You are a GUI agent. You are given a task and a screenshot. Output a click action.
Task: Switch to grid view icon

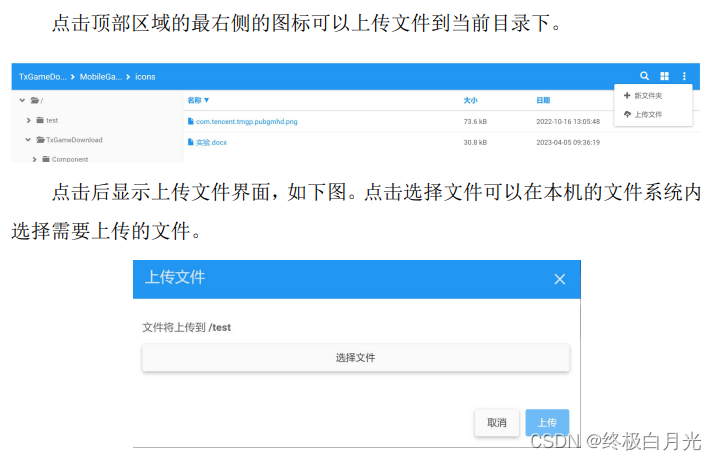point(664,76)
